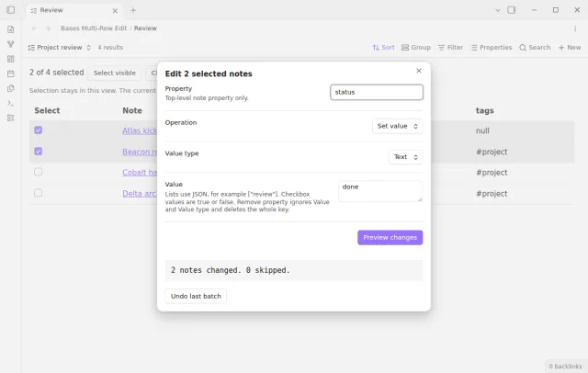
Task: Open the daily note calendar icon
Action: 10,73
